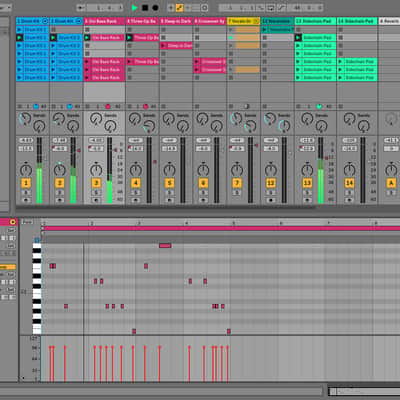The image size is (400, 400).
Task: Toggle the track 7 activator button
Action: click(237, 183)
